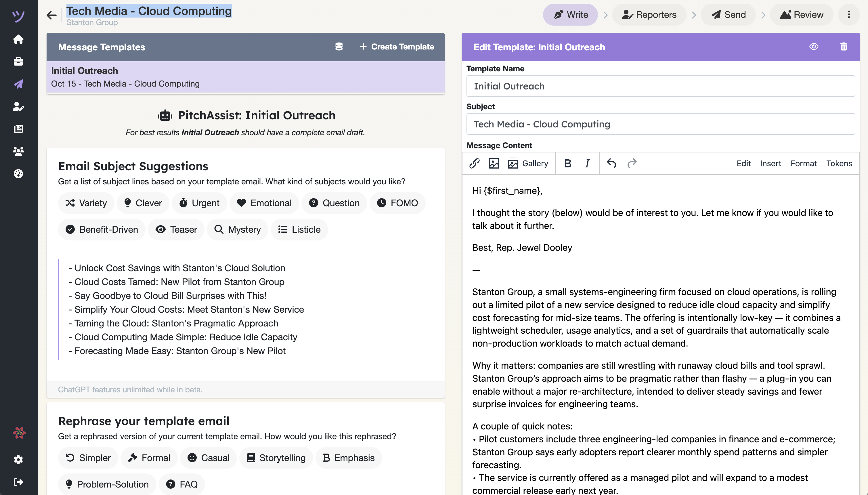Open the Format menu in the editor
Image resolution: width=868 pixels, height=495 pixels.
tap(803, 164)
